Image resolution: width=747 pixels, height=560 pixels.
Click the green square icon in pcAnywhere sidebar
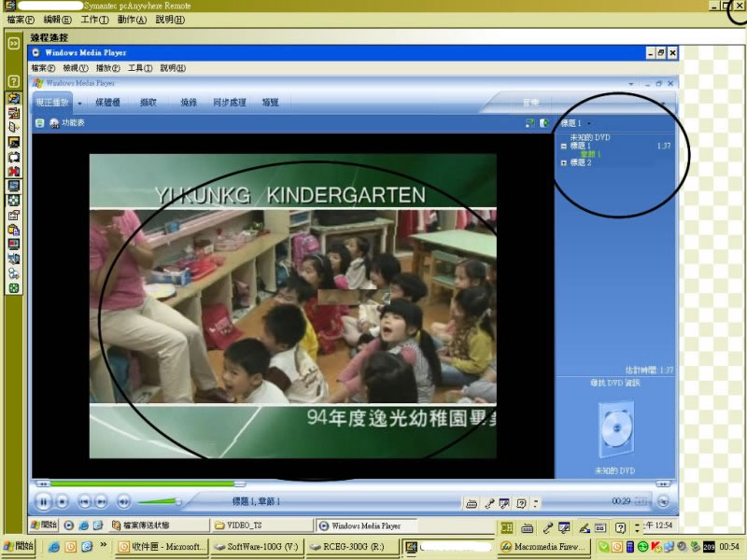click(14, 288)
